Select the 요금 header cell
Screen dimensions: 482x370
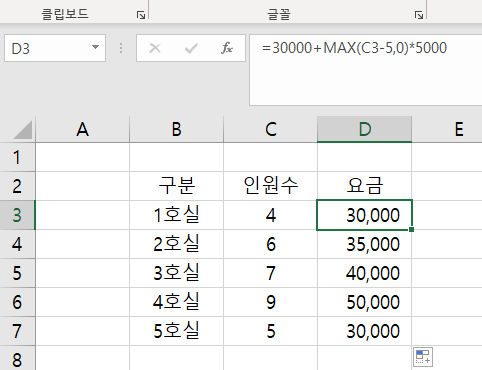(x=365, y=186)
